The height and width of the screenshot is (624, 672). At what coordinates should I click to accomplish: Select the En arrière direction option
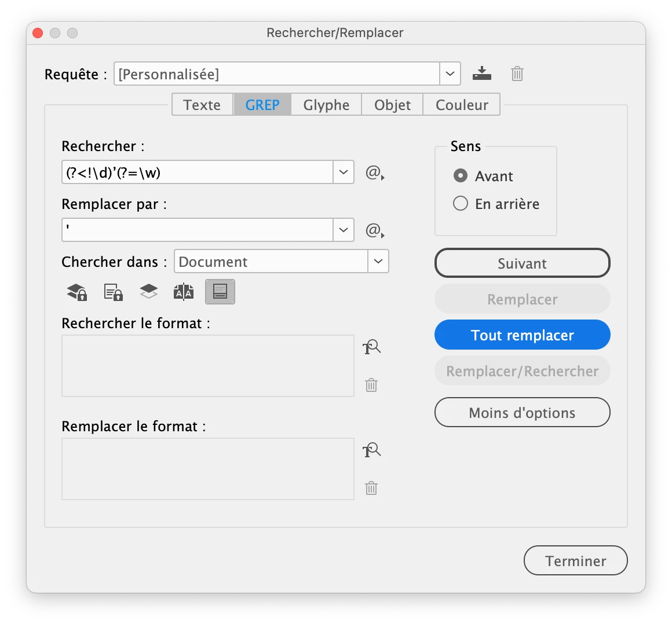click(461, 203)
